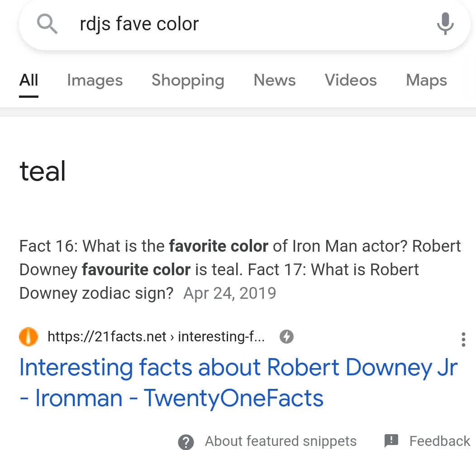
Task: Open the Shopping tab
Action: click(188, 81)
